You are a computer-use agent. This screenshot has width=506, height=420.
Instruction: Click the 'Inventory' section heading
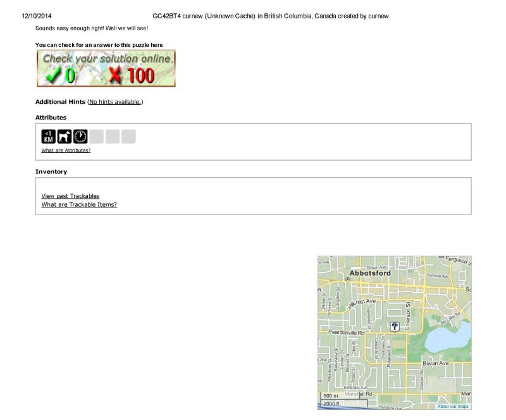pyautogui.click(x=51, y=172)
